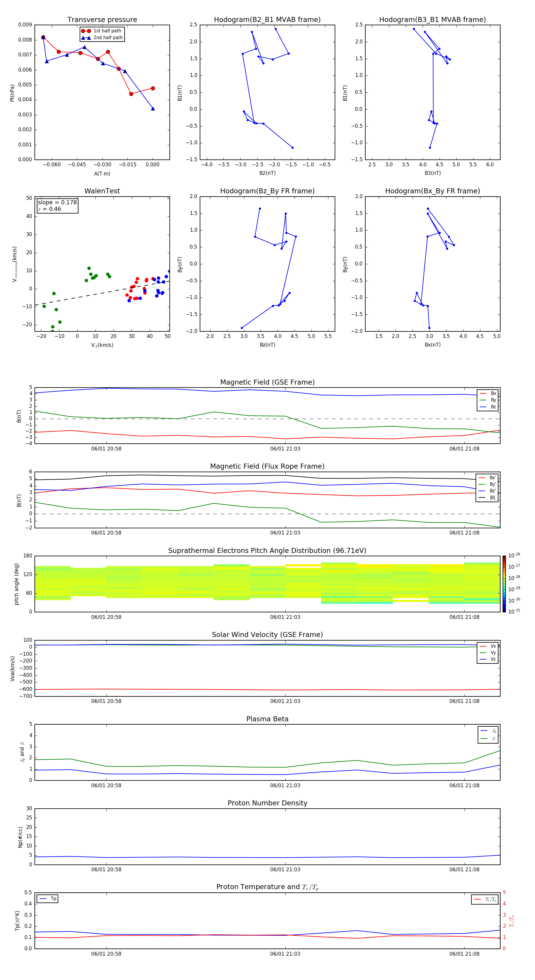Click the 'Bz(nT)' hodogram axis label
This screenshot has height=980, width=535.
coord(267,345)
